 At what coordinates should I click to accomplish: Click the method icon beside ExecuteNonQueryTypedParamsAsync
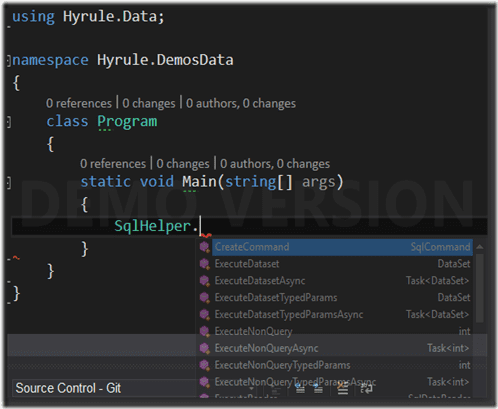pyautogui.click(x=204, y=382)
